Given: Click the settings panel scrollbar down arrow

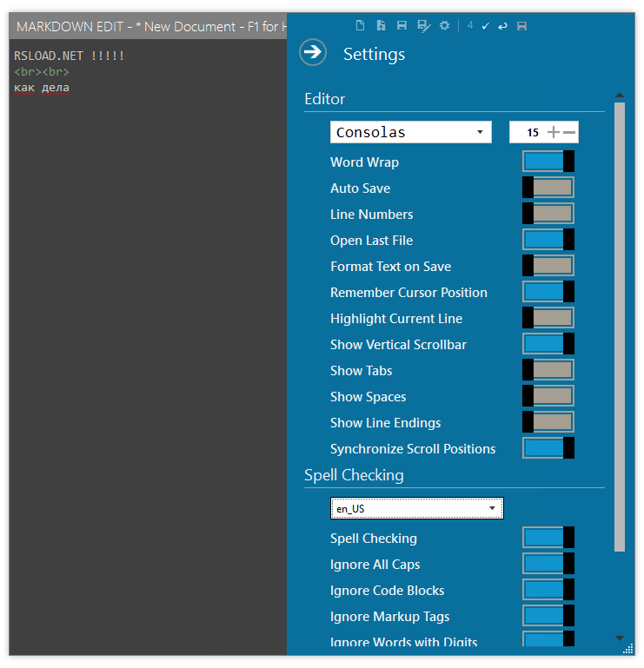Looking at the screenshot, I should pos(620,638).
